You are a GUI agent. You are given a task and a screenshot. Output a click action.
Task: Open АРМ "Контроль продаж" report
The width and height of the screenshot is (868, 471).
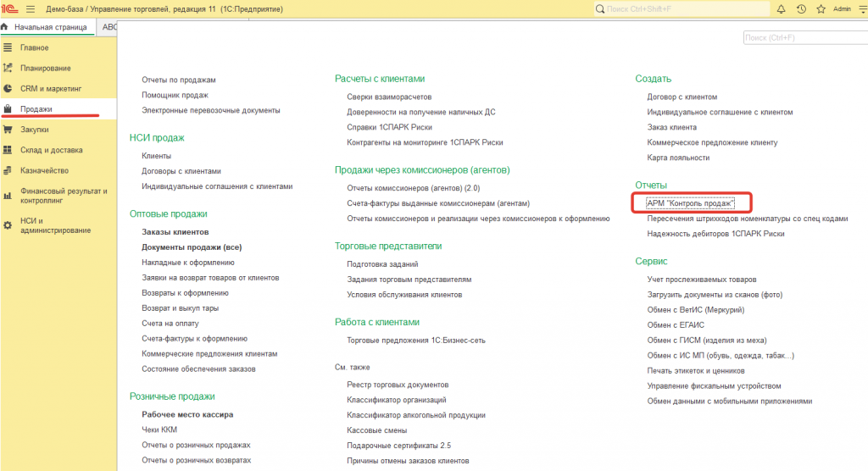(x=690, y=203)
